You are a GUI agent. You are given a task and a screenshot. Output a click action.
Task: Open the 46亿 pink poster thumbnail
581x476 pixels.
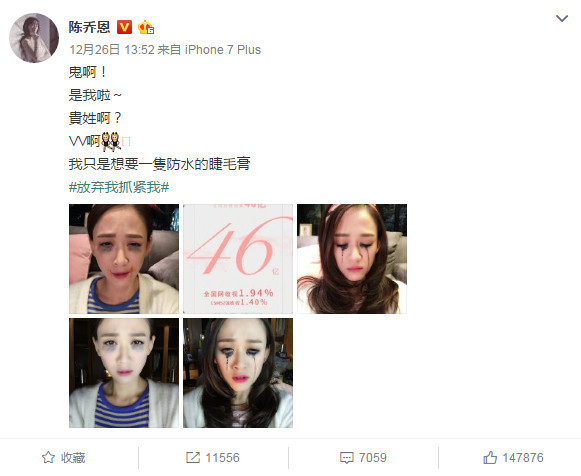pos(238,259)
